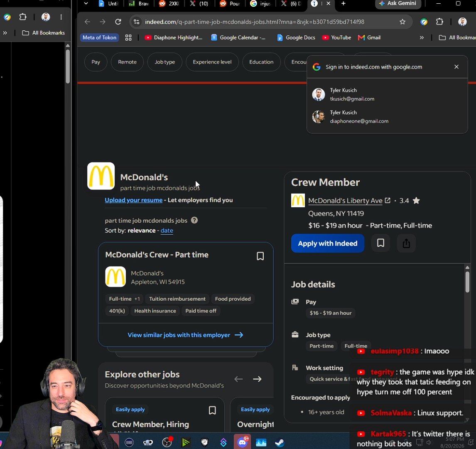The height and width of the screenshot is (449, 476).
Task: Click Apply with Indeed button
Action: pyautogui.click(x=328, y=243)
